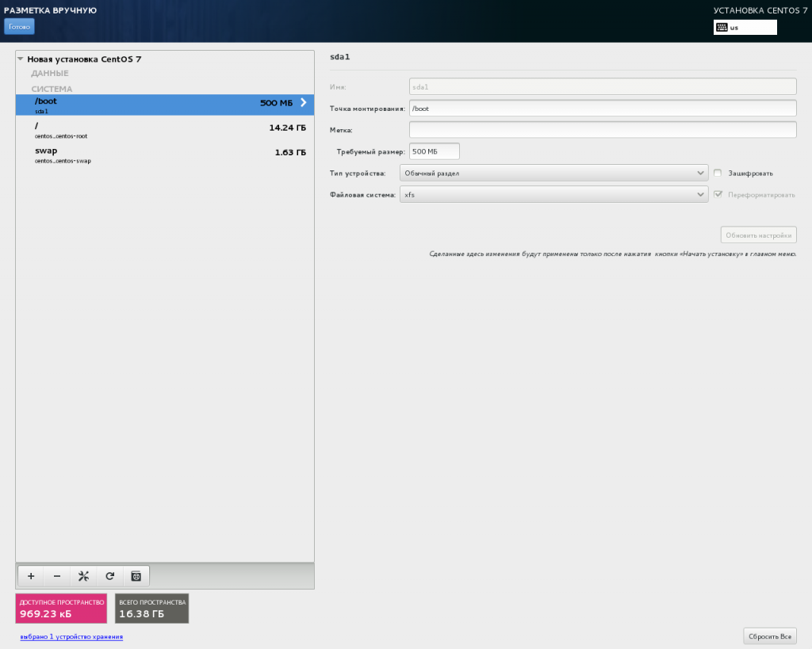Viewport: 812px width, 649px height.
Task: Open the Файловая система xfs dropdown
Action: pyautogui.click(x=553, y=194)
